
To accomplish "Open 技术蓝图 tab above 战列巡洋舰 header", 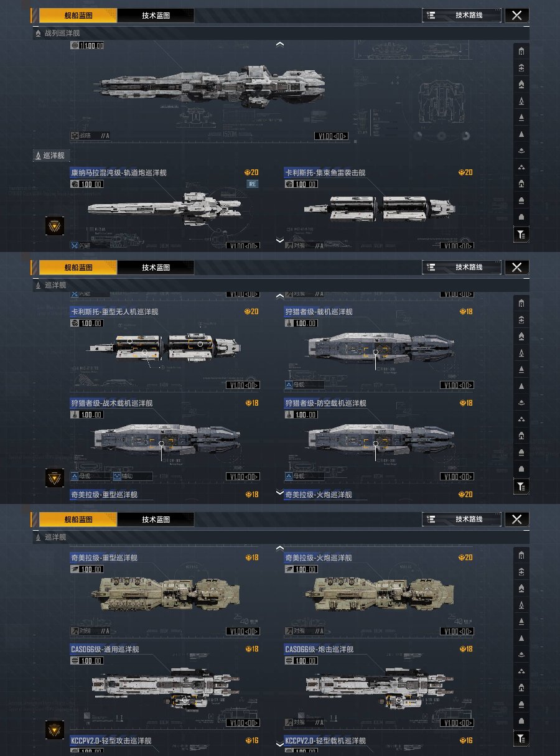I will click(x=156, y=16).
